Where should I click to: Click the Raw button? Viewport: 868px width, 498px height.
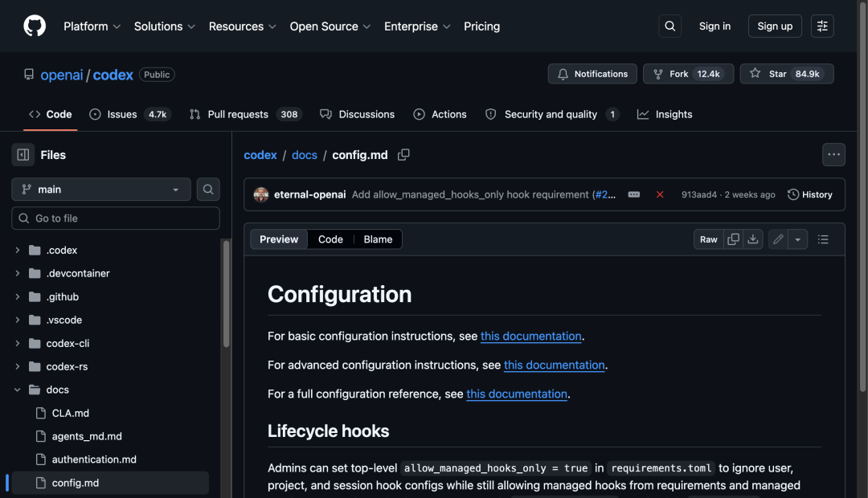709,239
